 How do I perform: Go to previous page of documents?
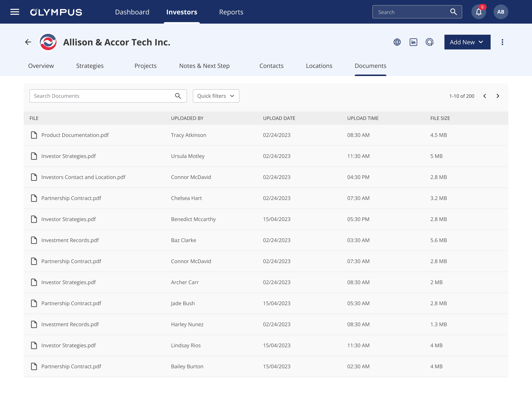click(485, 96)
